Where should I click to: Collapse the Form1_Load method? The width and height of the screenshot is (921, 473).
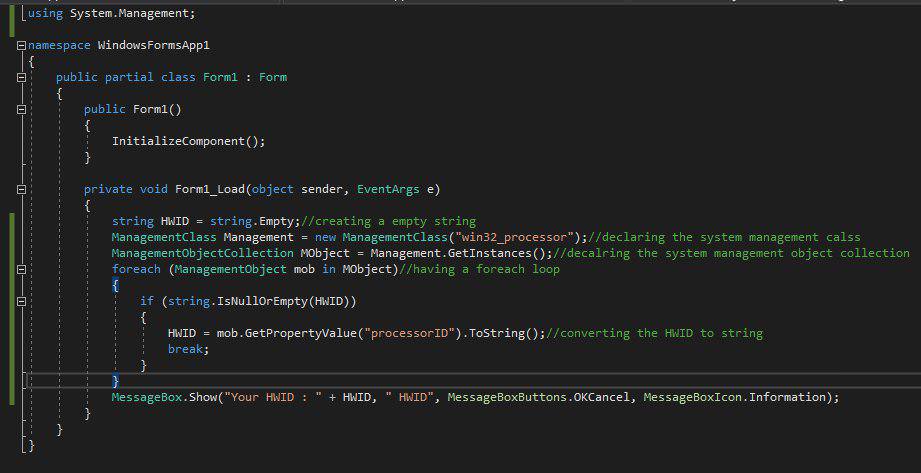[x=21, y=189]
